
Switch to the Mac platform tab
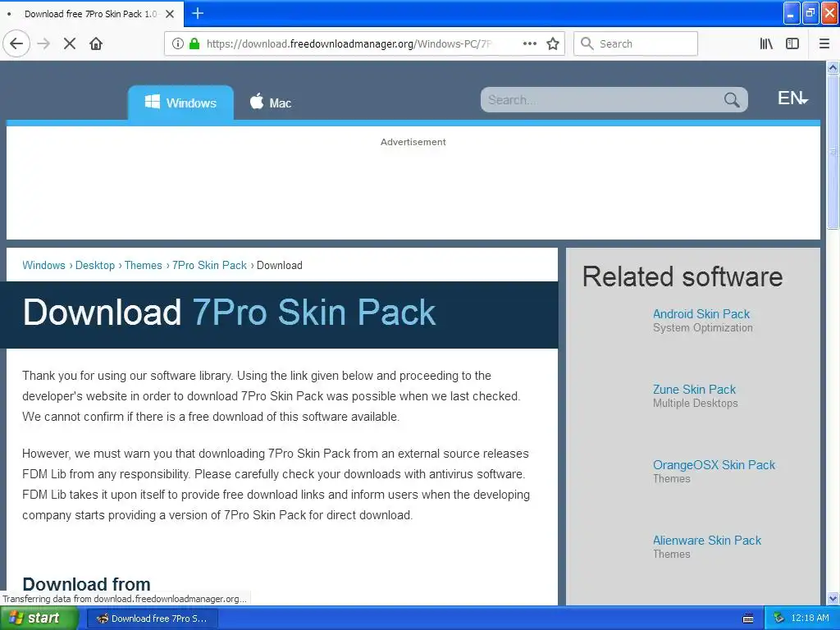271,103
